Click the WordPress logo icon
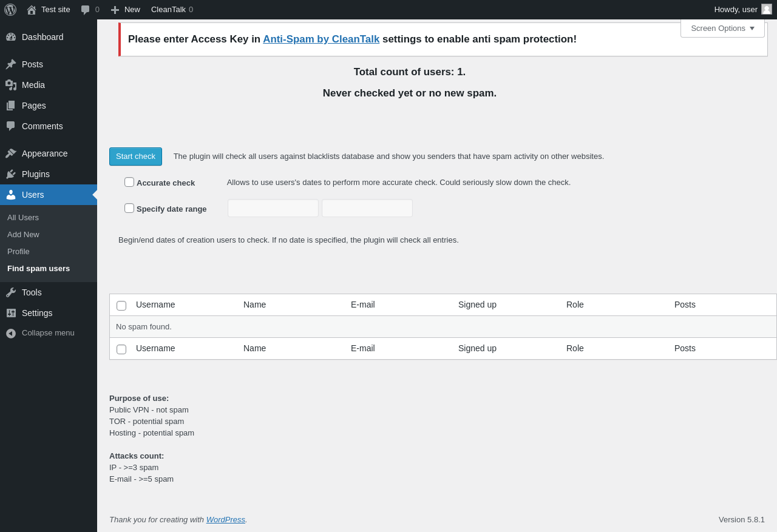 (x=10, y=10)
